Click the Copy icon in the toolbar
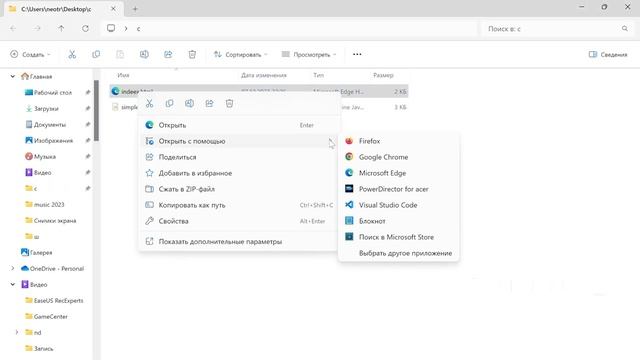 pyautogui.click(x=96, y=54)
